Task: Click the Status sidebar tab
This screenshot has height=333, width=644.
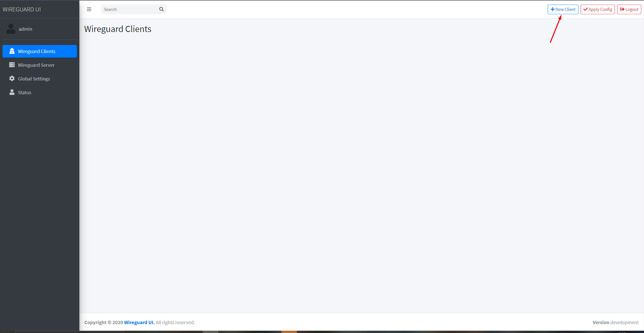Action: click(24, 92)
